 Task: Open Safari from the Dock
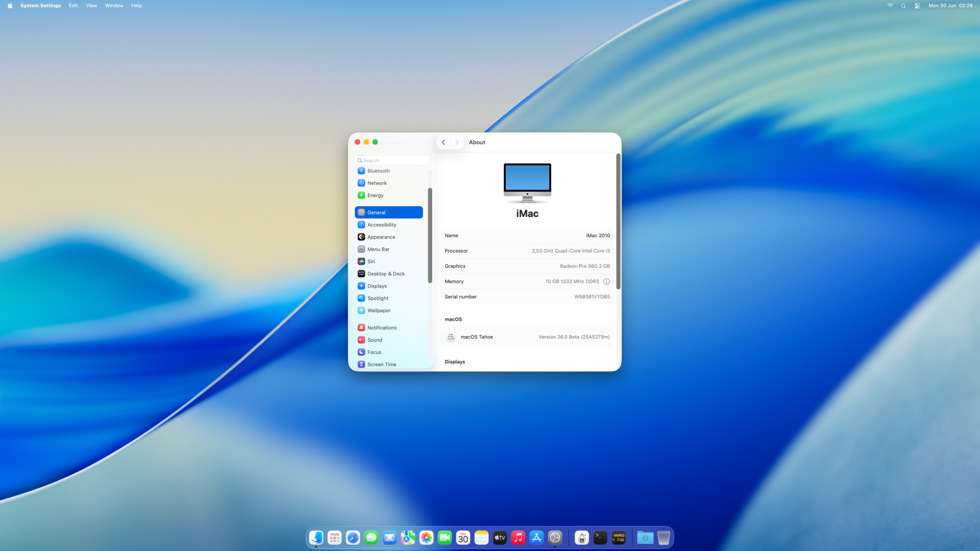pyautogui.click(x=353, y=538)
